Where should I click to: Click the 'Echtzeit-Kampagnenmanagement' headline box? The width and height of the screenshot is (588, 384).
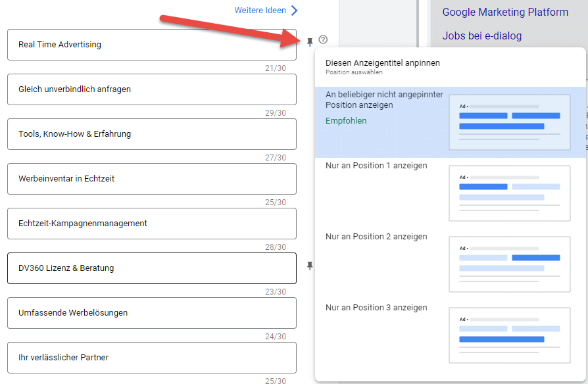click(x=151, y=224)
